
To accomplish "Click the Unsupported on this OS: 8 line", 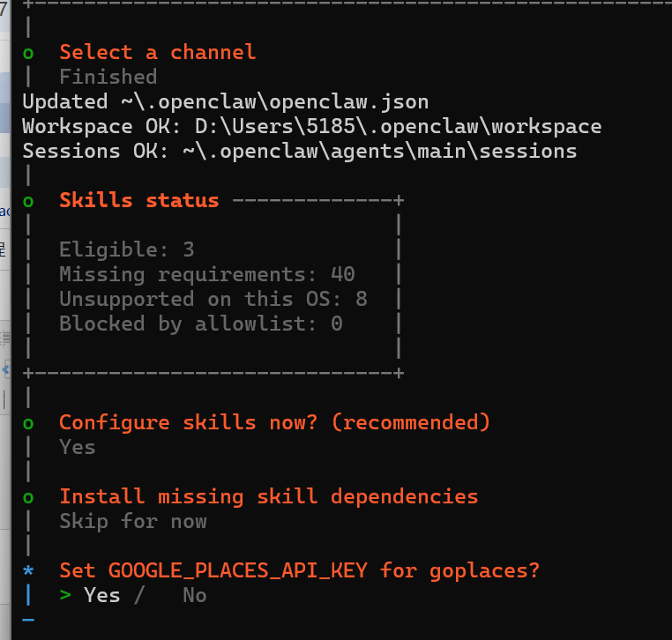I will [x=213, y=299].
